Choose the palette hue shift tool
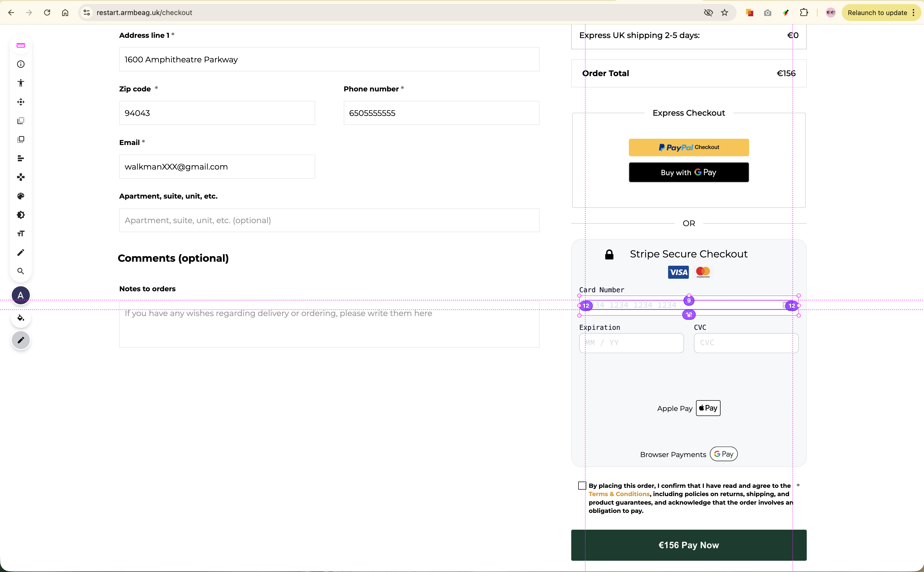924x572 pixels. click(21, 196)
